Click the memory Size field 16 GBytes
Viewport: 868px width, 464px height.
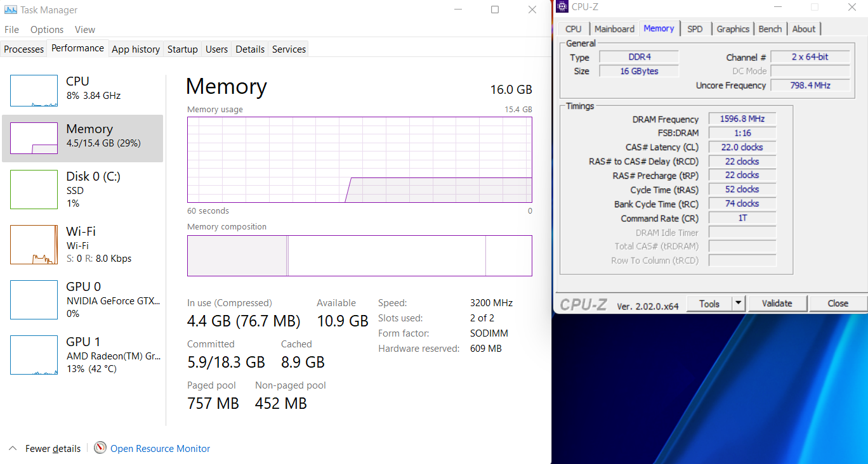coord(639,71)
